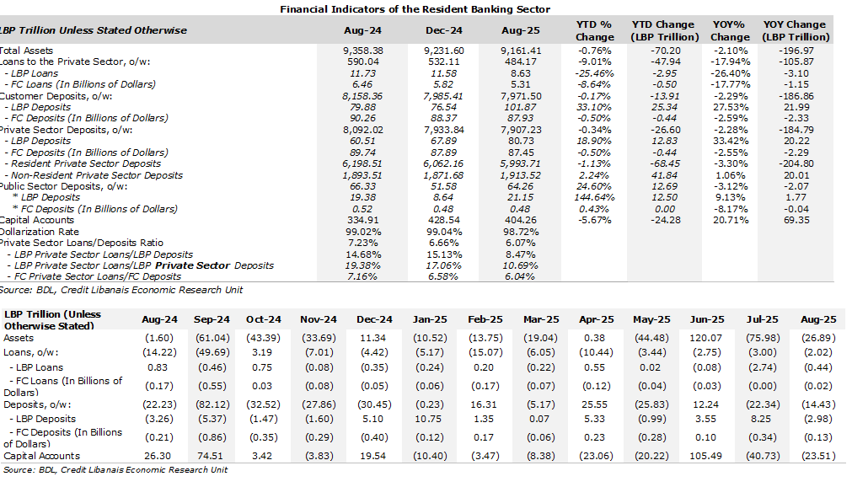This screenshot has width=868, height=487.
Task: Click the Jun-25 Assets value 120.07
Action: (x=707, y=337)
